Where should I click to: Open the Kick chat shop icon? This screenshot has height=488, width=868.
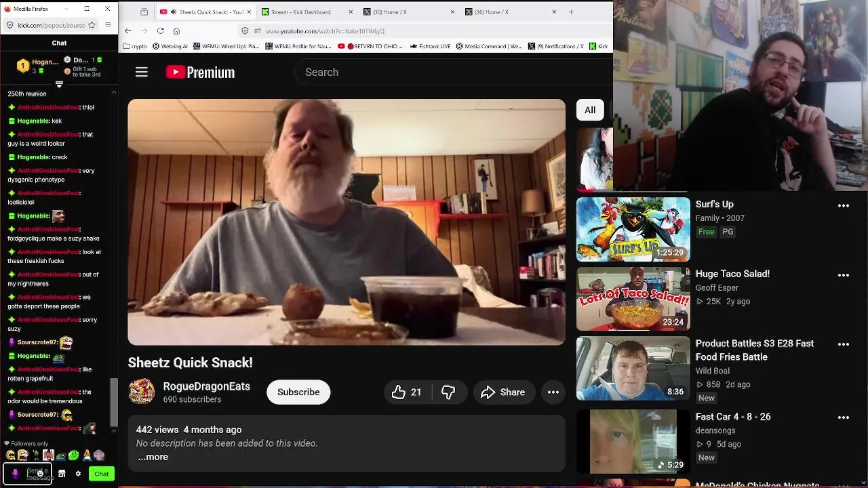click(62, 474)
